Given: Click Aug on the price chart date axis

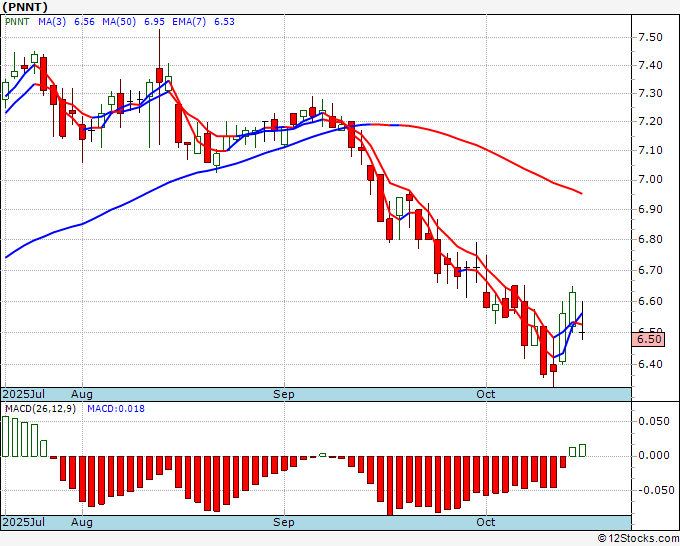Looking at the screenshot, I should 82,394.
